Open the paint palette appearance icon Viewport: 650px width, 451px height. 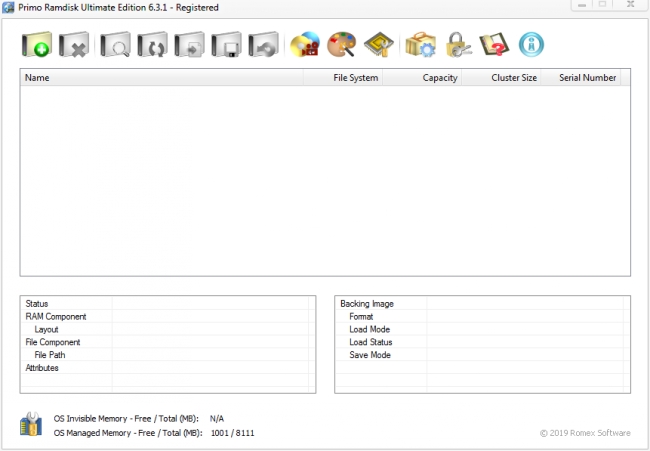[342, 44]
